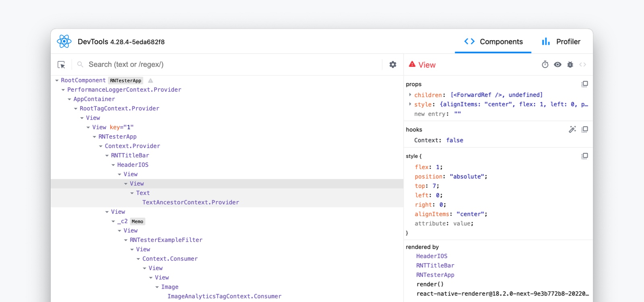Open RNTesterApp in rendered by list
This screenshot has height=302, width=644.
click(435, 275)
